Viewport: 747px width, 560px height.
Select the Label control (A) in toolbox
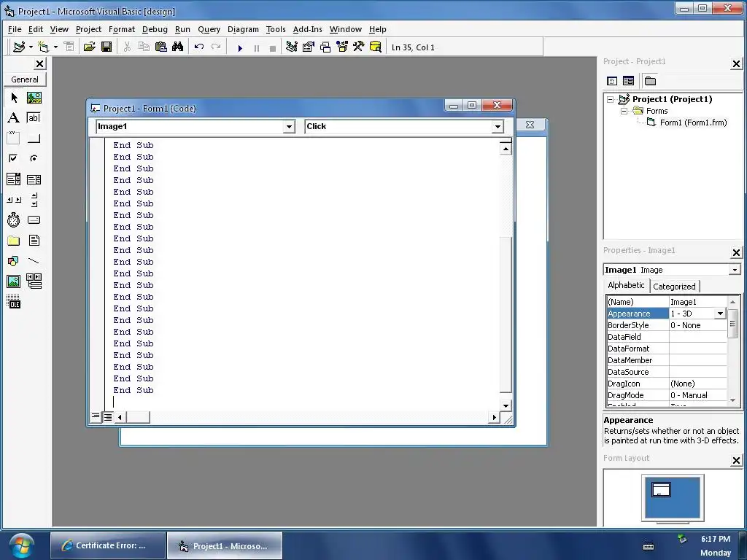click(x=14, y=117)
